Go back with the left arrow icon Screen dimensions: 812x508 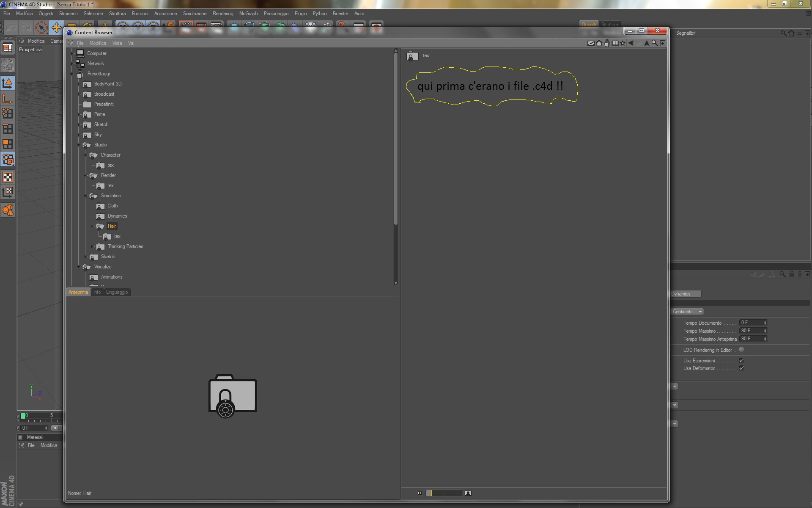pos(631,43)
